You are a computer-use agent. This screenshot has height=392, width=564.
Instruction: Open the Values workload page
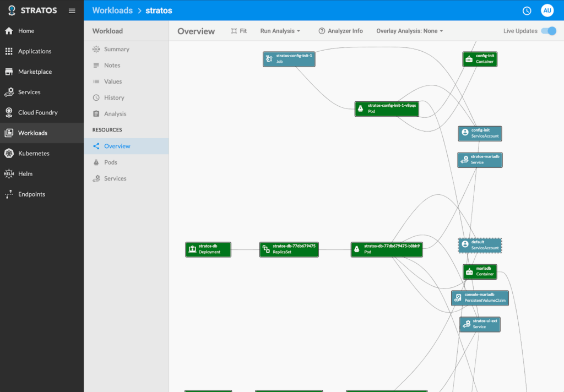(126, 81)
